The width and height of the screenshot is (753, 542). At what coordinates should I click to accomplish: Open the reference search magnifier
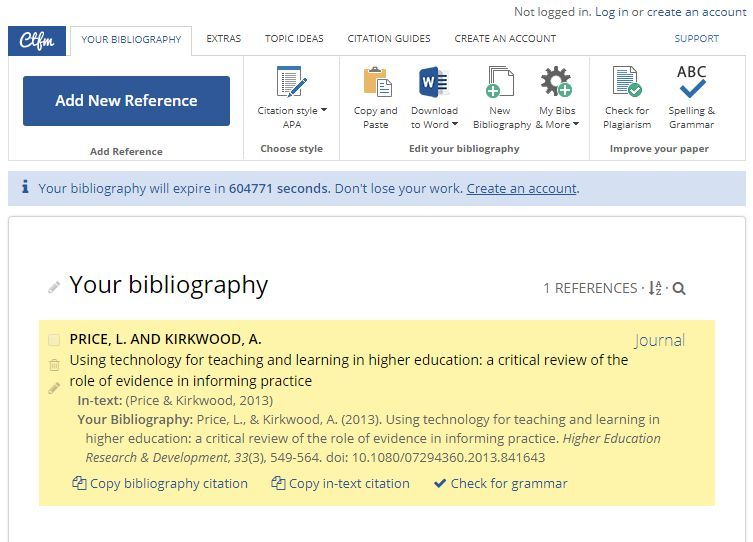[x=679, y=289]
